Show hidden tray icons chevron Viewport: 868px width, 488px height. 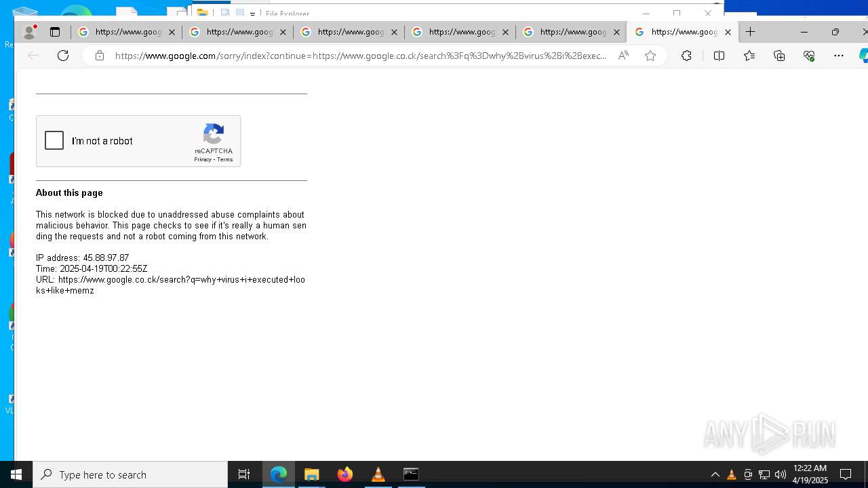coord(715,474)
